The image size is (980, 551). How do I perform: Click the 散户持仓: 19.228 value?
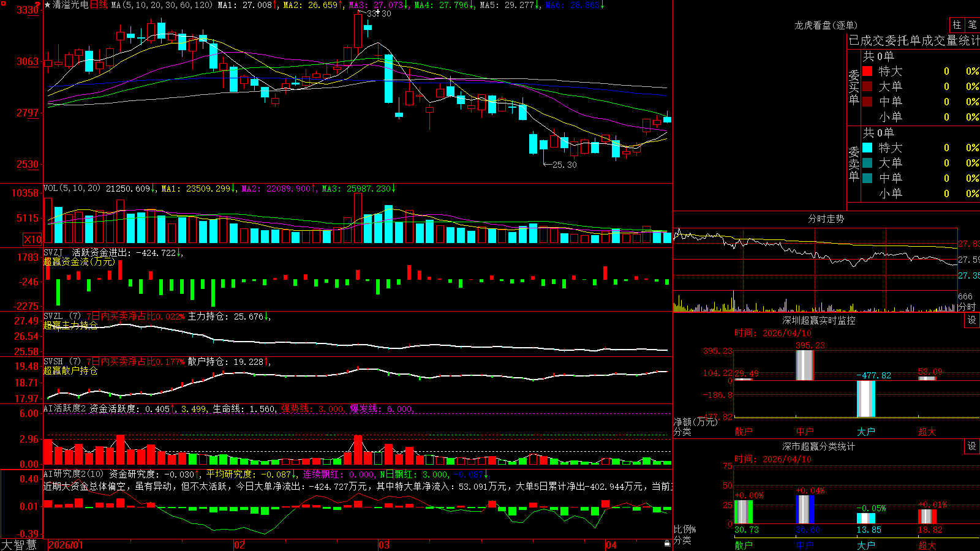[x=228, y=362]
